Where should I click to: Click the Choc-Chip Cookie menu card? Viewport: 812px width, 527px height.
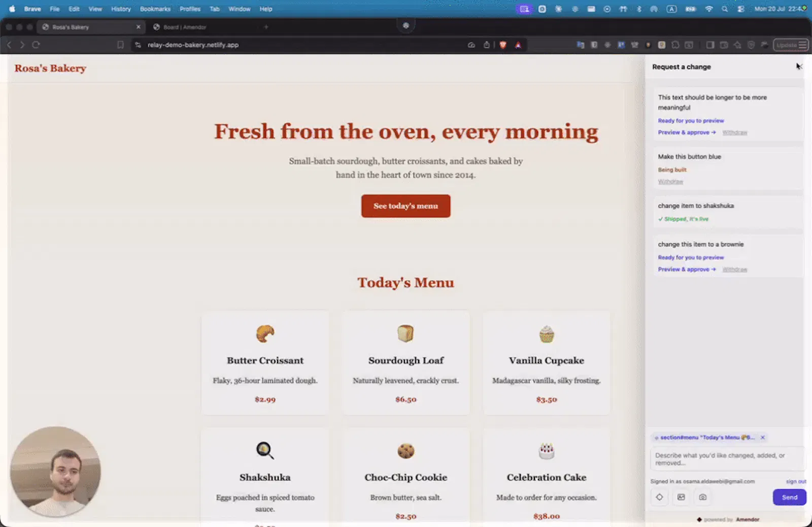pyautogui.click(x=405, y=476)
